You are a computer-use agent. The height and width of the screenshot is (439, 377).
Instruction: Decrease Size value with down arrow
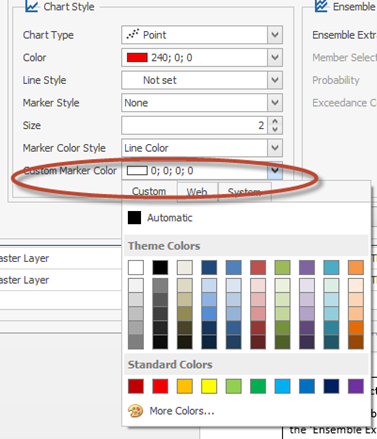pyautogui.click(x=275, y=129)
